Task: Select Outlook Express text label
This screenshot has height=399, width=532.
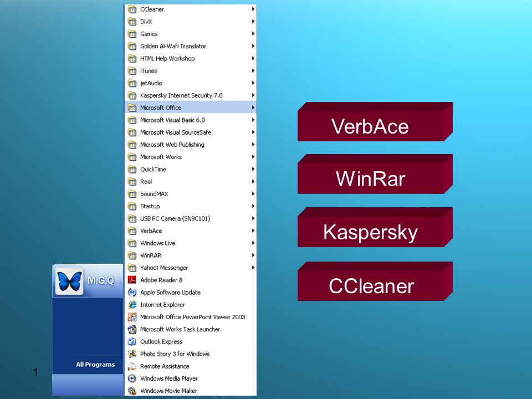Action: point(161,341)
